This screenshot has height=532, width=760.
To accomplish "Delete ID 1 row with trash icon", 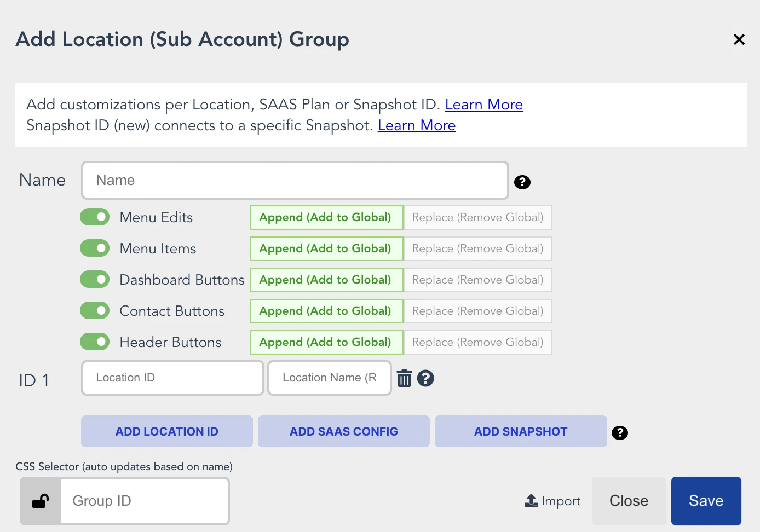I will (x=404, y=378).
